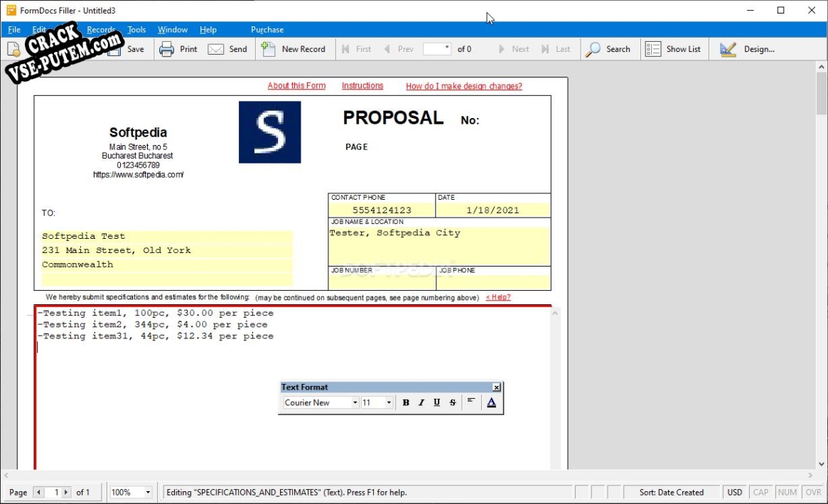This screenshot has height=504, width=828.
Task: Pick a font color in Text Format
Action: (x=492, y=402)
